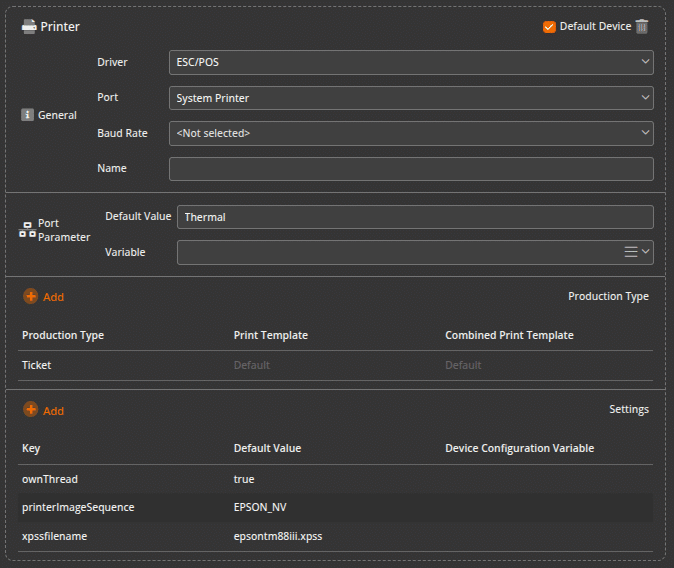Select the Ticket production type row
Image resolution: width=674 pixels, height=568 pixels.
(37, 365)
